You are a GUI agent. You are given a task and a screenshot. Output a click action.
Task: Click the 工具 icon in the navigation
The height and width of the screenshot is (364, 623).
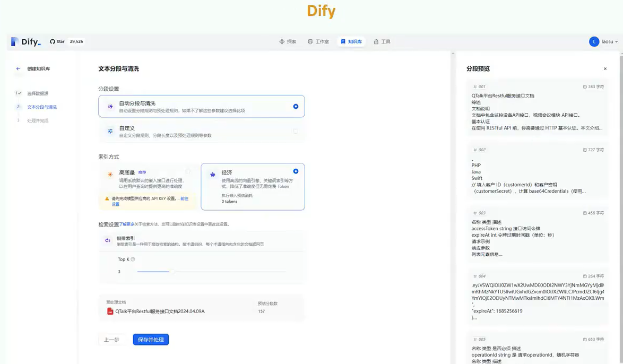tap(376, 41)
